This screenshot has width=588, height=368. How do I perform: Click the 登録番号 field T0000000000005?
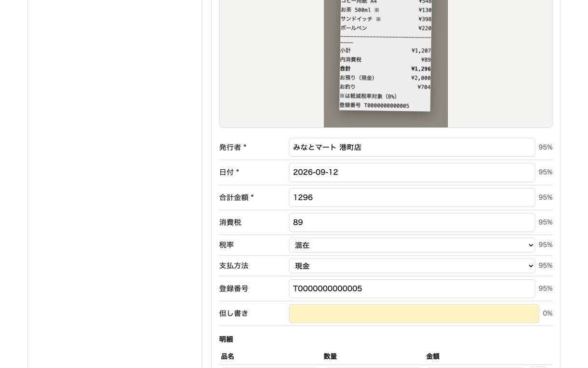(412, 288)
